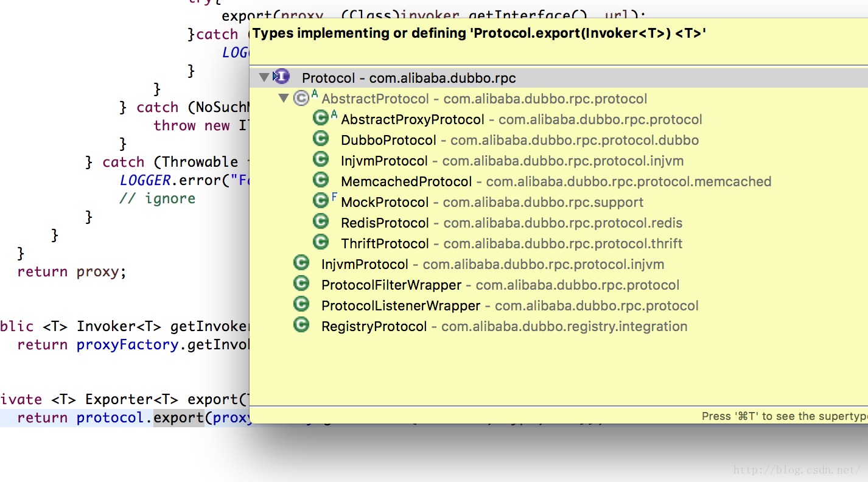Click the nested InjvmProtocol class icon under AbstractProtocol

(321, 159)
